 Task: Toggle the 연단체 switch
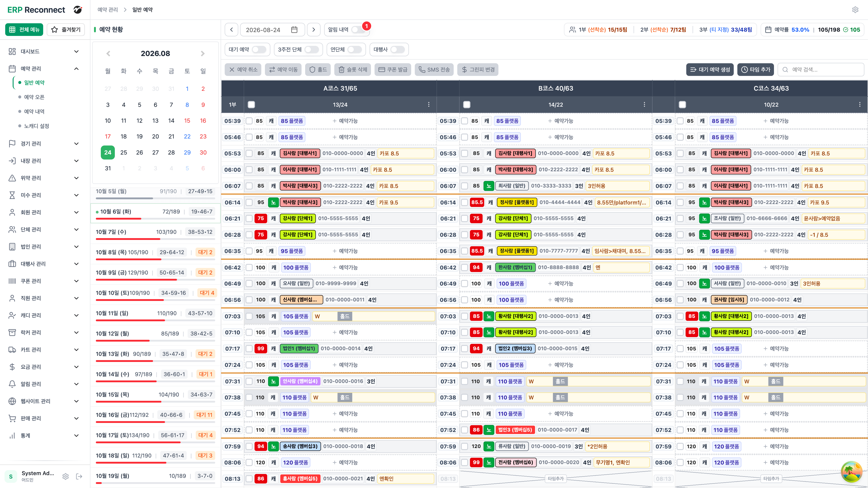pos(354,49)
